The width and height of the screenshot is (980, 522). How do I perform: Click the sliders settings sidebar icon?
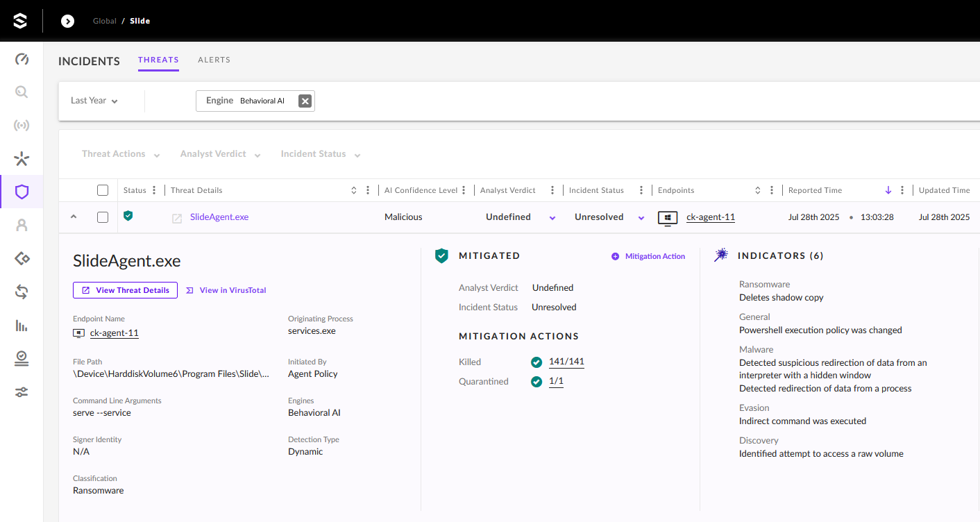coord(22,392)
